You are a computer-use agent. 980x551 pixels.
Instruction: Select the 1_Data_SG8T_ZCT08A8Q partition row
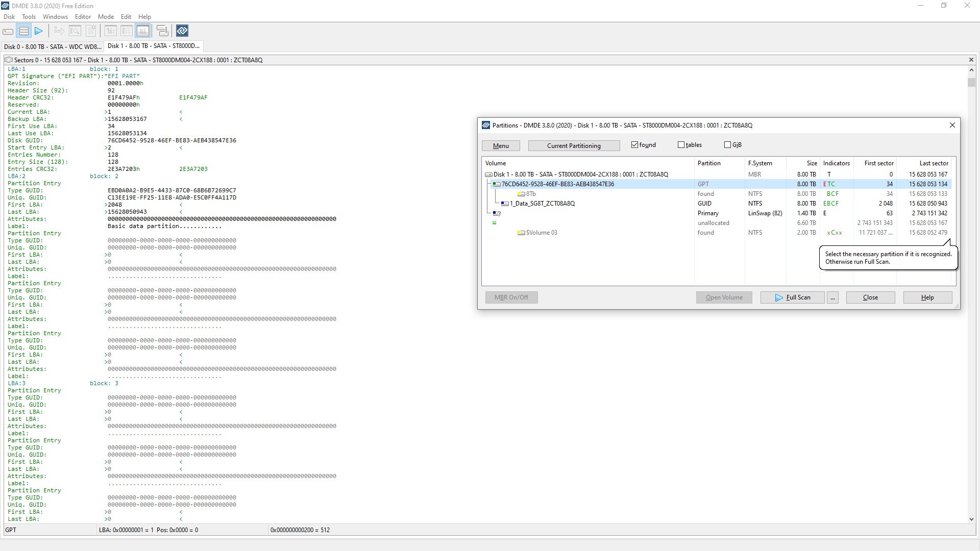point(717,204)
